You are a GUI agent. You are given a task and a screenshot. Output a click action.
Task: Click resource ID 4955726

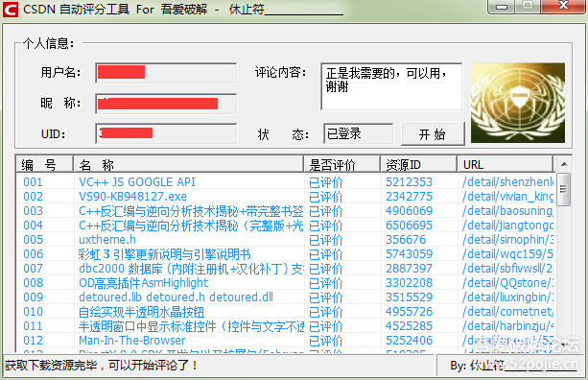click(x=410, y=311)
